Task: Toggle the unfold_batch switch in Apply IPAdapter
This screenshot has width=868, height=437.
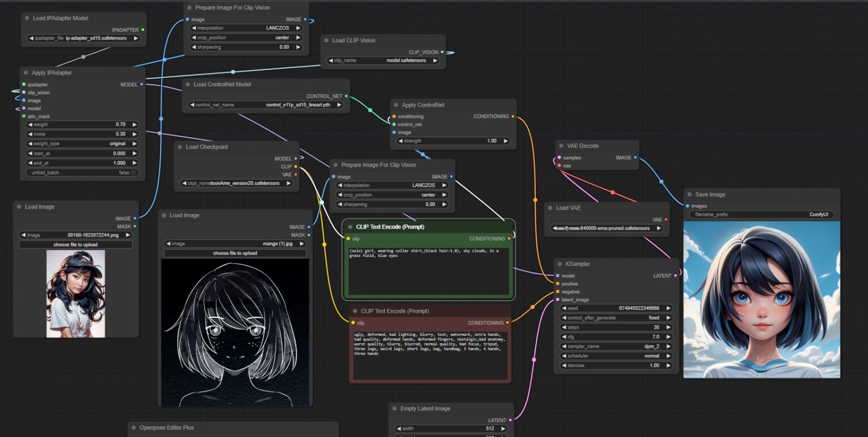Action: [x=83, y=173]
